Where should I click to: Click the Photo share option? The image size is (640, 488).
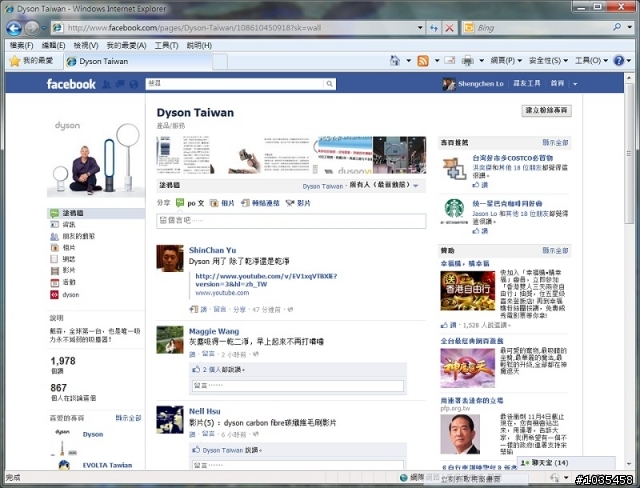coord(222,203)
